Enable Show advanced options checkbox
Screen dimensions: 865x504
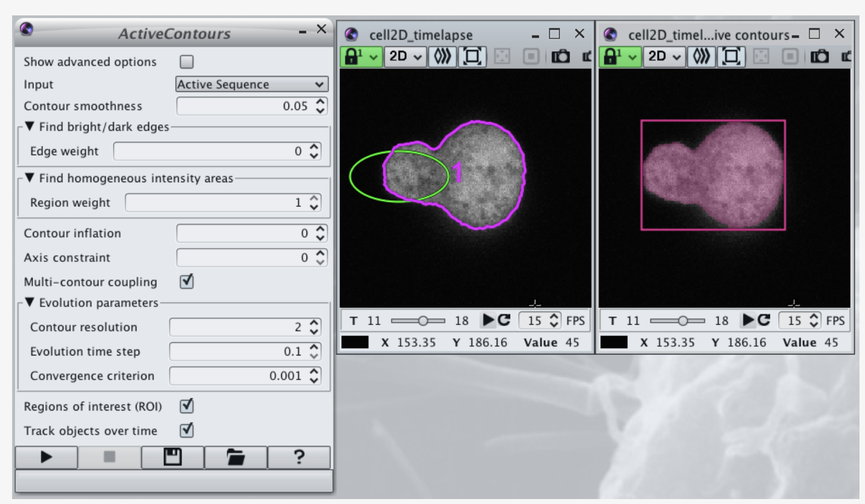click(x=187, y=62)
